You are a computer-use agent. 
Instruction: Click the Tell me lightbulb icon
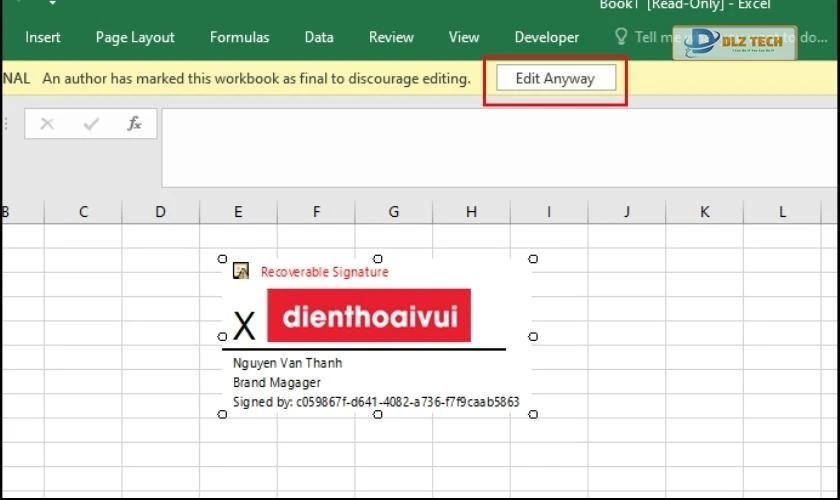pyautogui.click(x=621, y=37)
